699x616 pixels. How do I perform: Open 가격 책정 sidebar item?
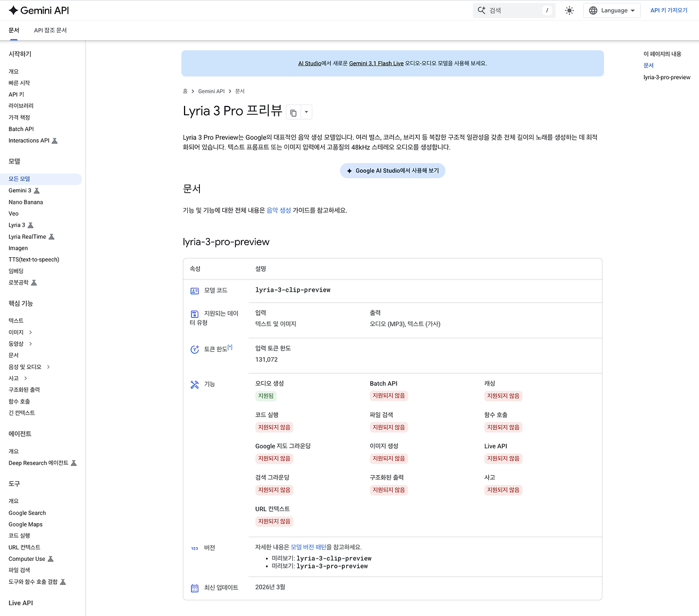click(19, 117)
